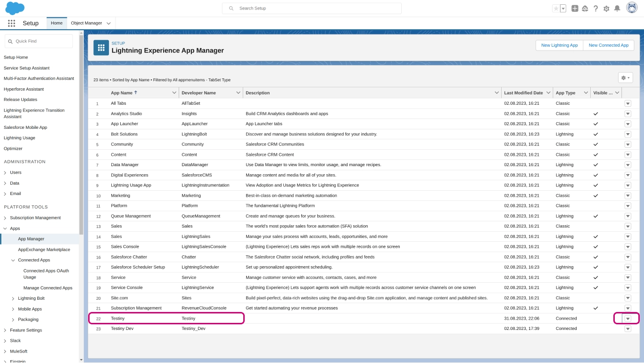Collapse the Connected Apps tree item
The height and width of the screenshot is (363, 644).
(x=13, y=260)
